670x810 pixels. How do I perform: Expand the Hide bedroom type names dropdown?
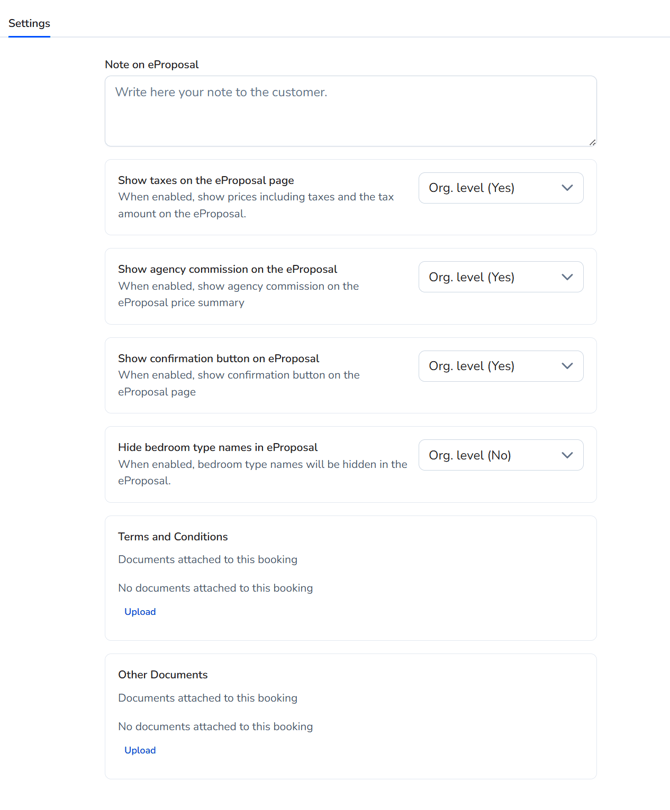click(x=500, y=455)
